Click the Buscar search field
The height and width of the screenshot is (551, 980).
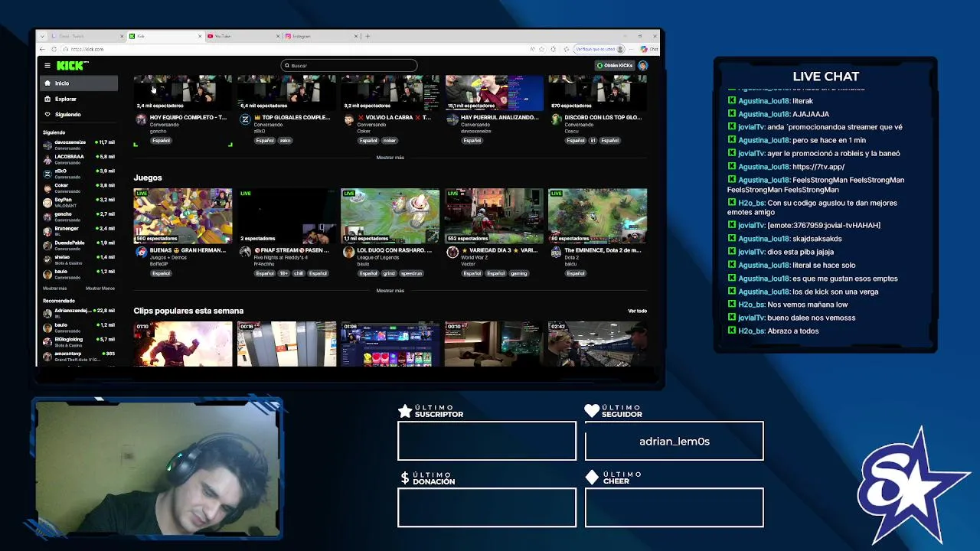coord(349,66)
